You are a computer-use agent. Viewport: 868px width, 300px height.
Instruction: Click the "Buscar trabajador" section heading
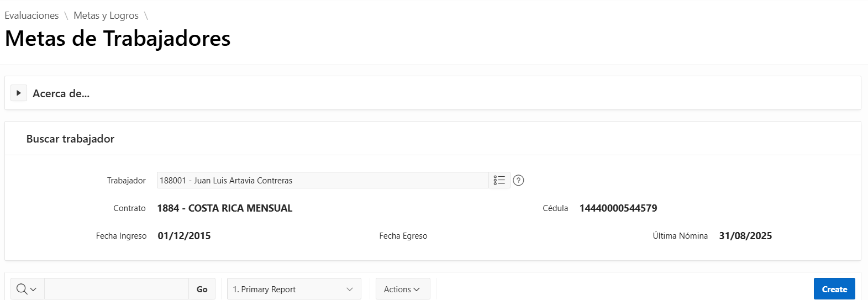70,139
